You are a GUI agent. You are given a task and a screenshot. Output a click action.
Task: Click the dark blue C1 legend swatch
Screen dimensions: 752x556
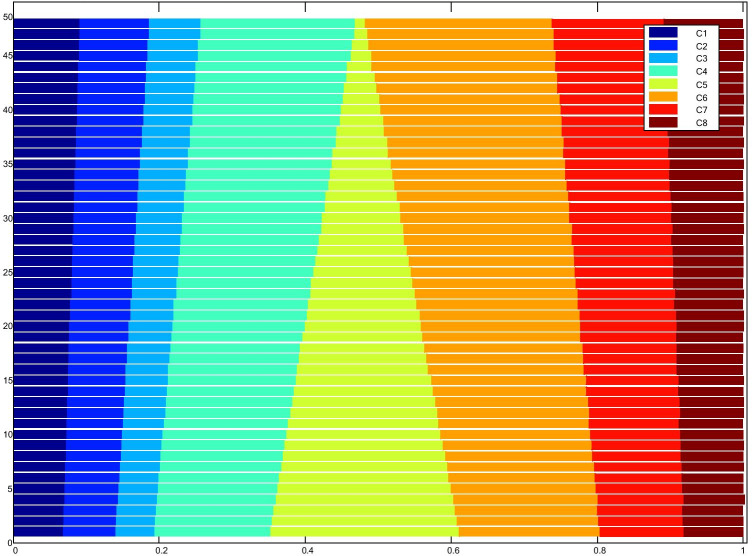(663, 34)
